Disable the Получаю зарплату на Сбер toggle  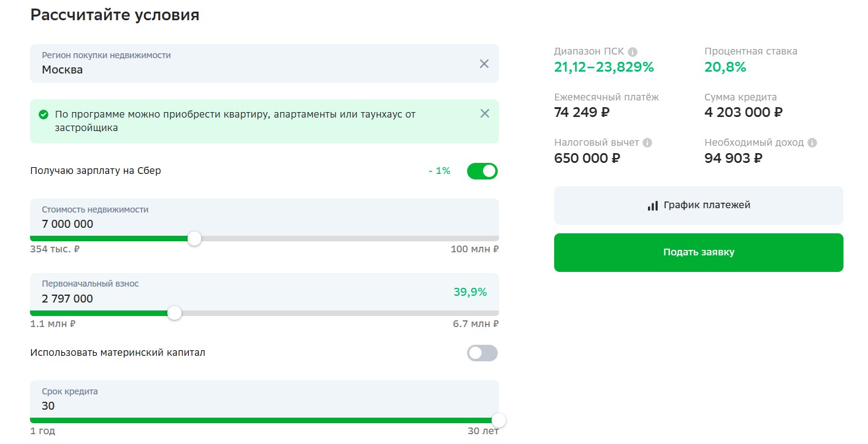point(482,171)
